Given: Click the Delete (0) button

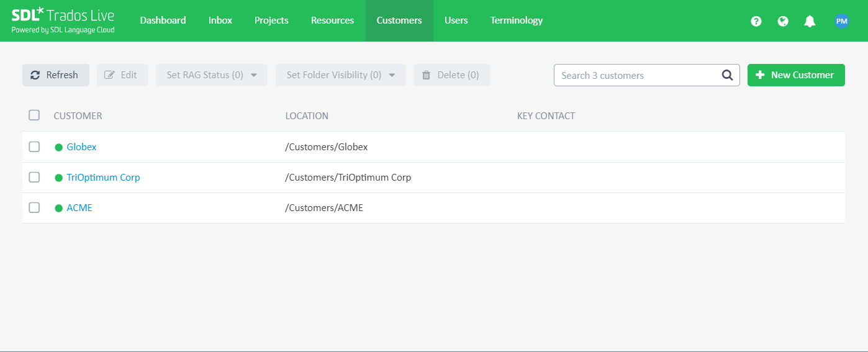Looking at the screenshot, I should pyautogui.click(x=452, y=75).
